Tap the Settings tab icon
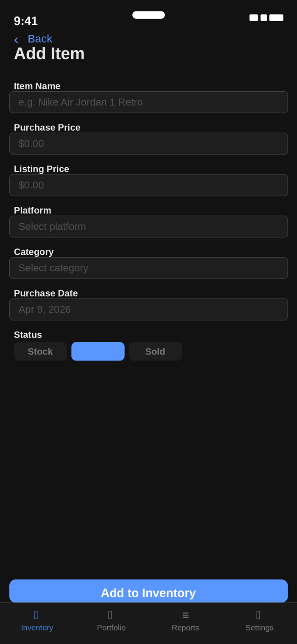 pos(258,615)
